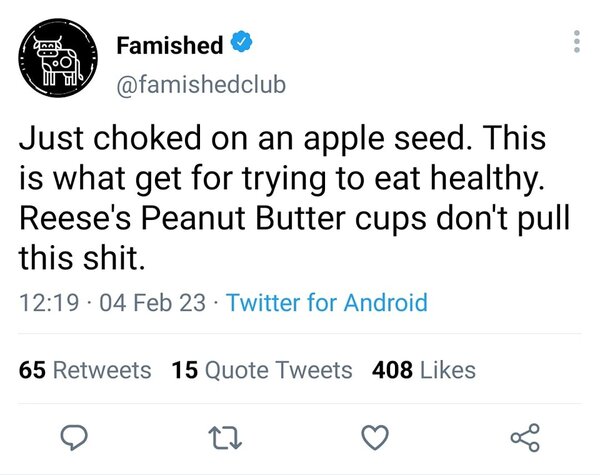
Task: View the 65 Retweets list
Action: 86,370
